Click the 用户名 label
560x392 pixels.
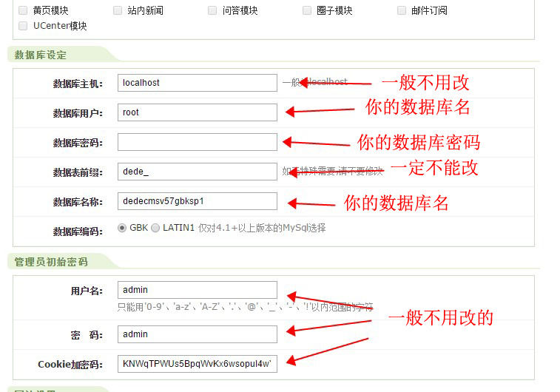(87, 291)
